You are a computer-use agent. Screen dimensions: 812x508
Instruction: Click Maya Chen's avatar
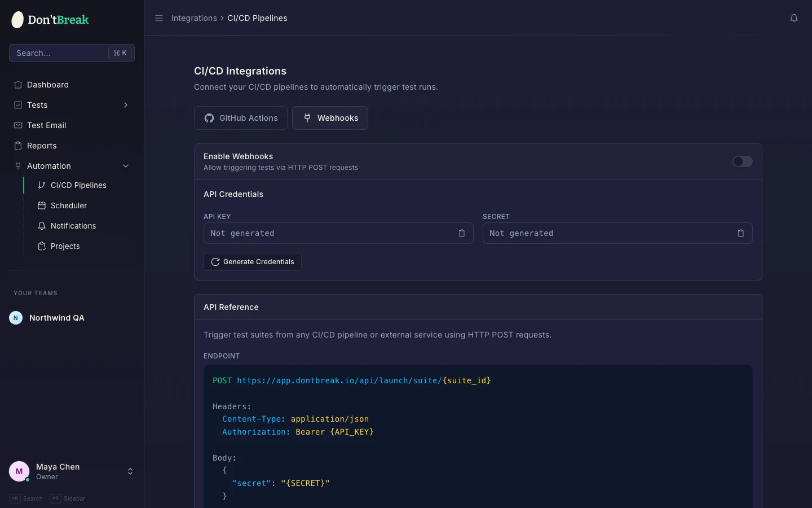pos(19,471)
